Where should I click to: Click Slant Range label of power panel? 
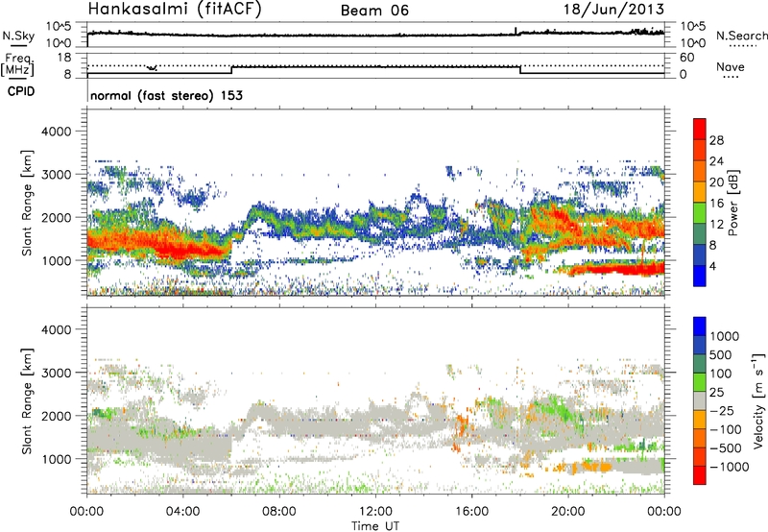pos(27,203)
